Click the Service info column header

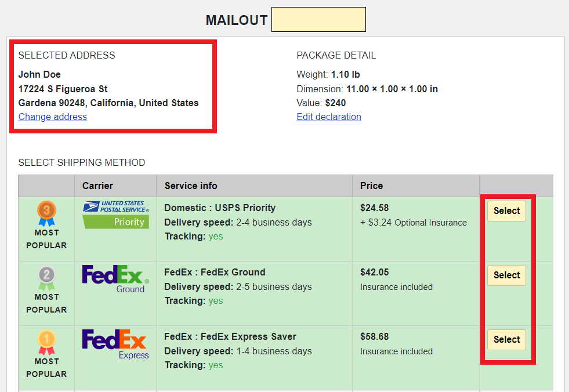[191, 186]
